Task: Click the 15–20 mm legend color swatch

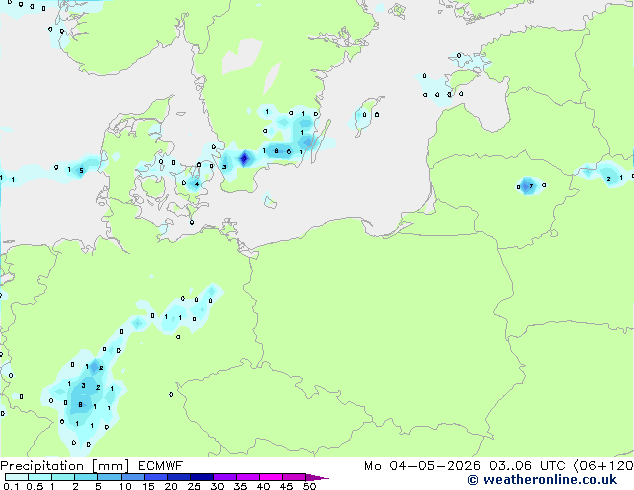Action: click(155, 477)
